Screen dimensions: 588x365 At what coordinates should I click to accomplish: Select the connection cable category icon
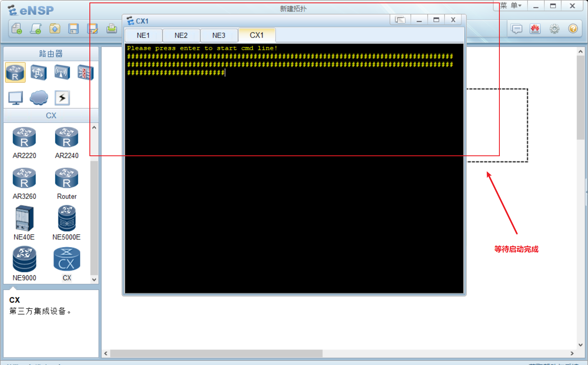(x=62, y=98)
